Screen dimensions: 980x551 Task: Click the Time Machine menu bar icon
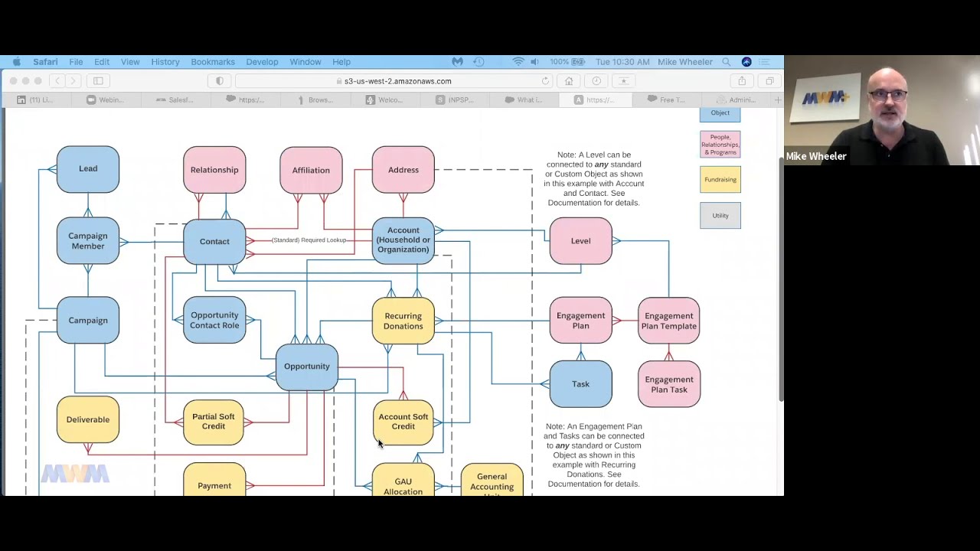tap(479, 62)
